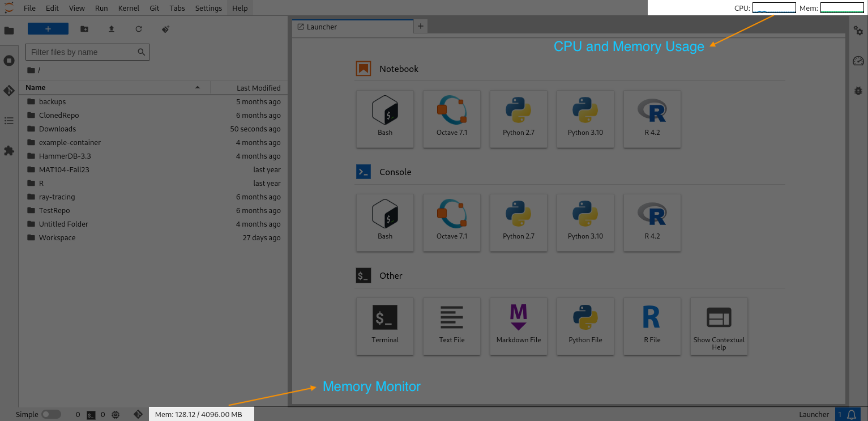Select the Launcher tab
The image size is (868, 421).
352,27
